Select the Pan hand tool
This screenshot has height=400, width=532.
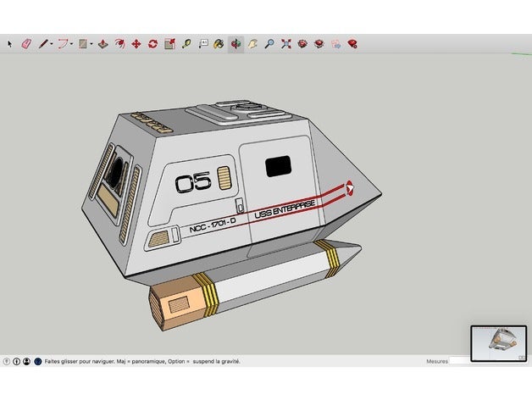pos(252,44)
